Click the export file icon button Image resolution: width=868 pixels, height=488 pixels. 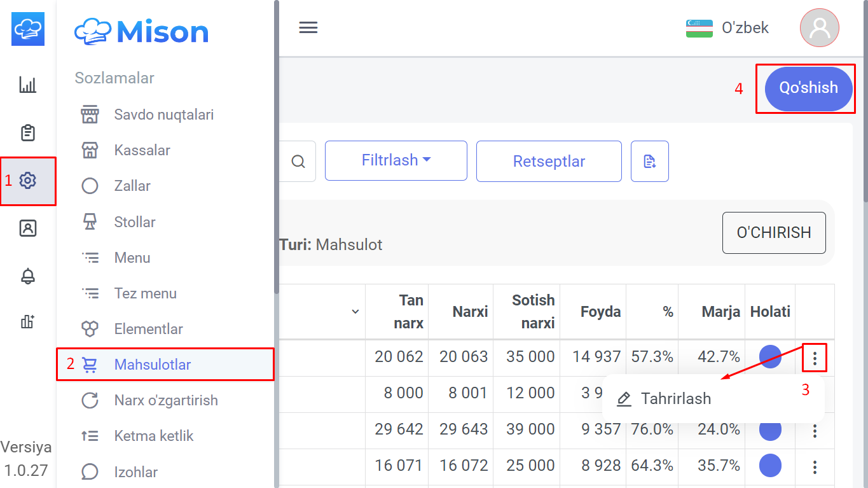pos(650,161)
